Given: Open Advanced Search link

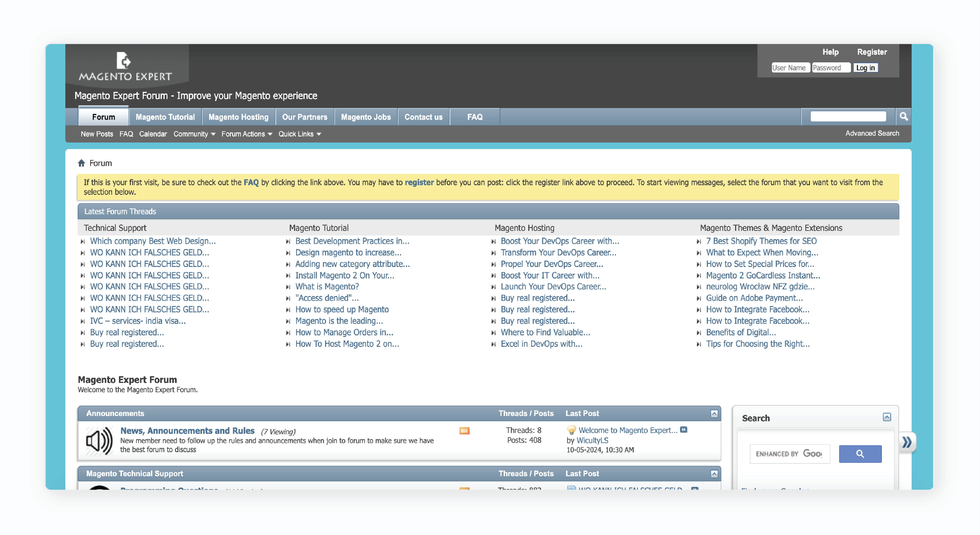Looking at the screenshot, I should 872,133.
